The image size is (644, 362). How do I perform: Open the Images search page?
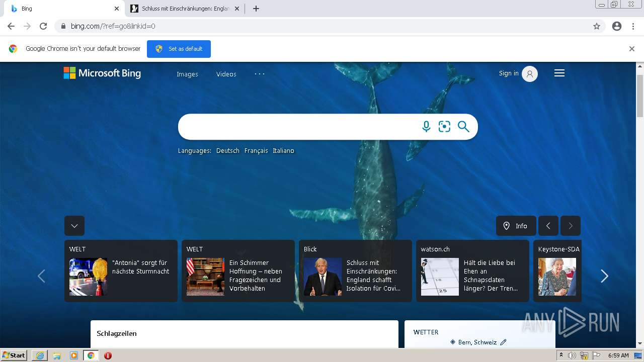click(x=187, y=74)
